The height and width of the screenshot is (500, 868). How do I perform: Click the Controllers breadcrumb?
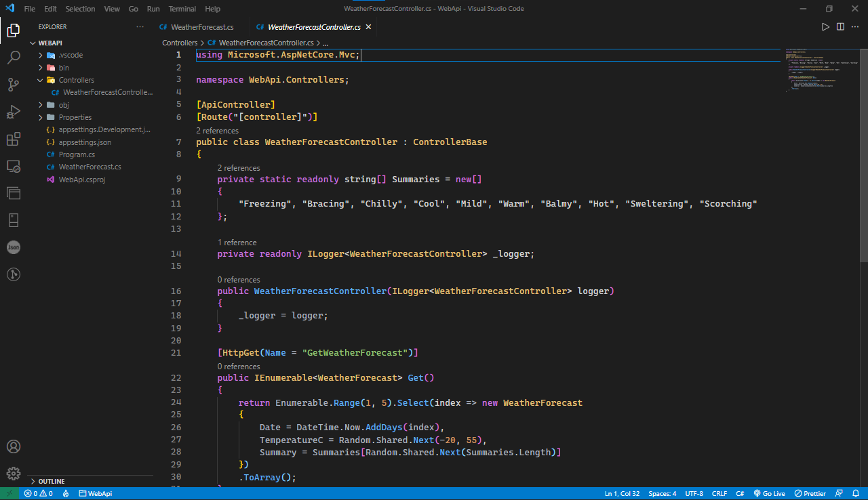point(180,43)
